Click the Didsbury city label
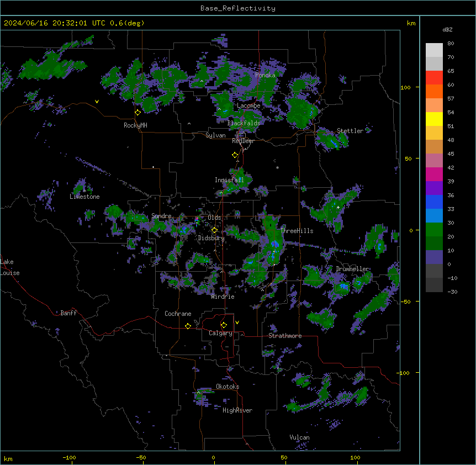476x465 pixels. coord(211,238)
